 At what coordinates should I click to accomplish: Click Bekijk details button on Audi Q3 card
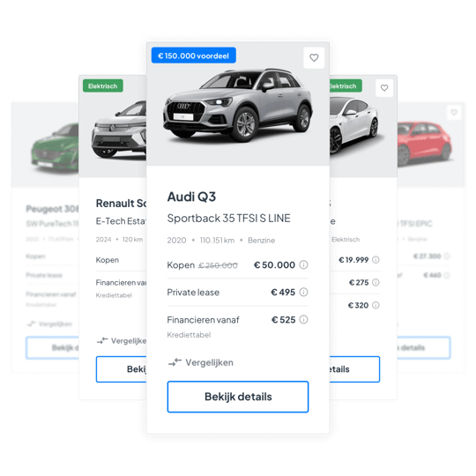[238, 397]
